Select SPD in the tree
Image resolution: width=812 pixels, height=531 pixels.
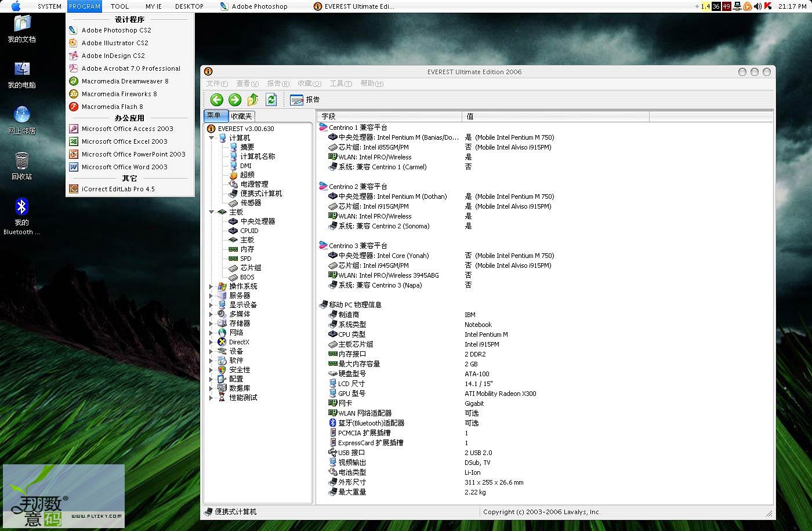point(246,259)
